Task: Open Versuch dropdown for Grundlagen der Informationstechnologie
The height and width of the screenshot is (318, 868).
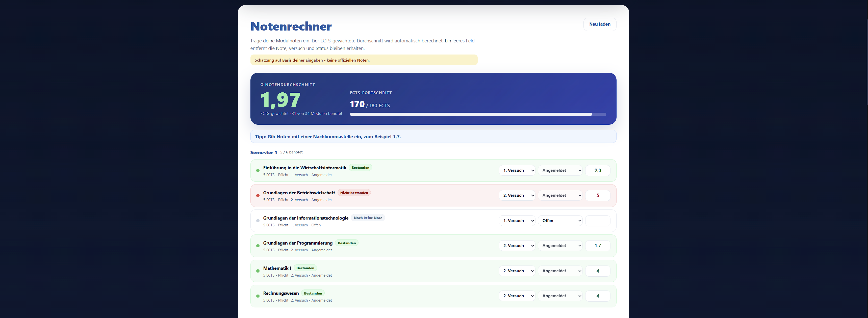Action: point(517,221)
